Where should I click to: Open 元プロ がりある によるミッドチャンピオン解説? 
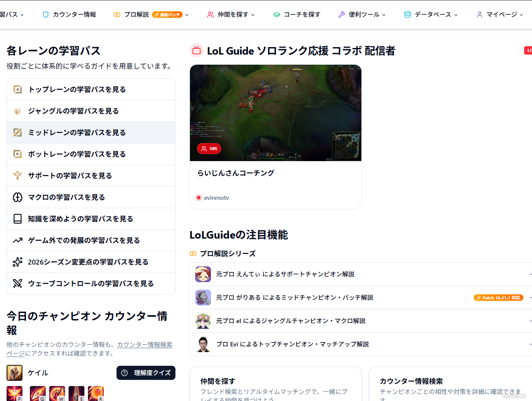coord(361,298)
